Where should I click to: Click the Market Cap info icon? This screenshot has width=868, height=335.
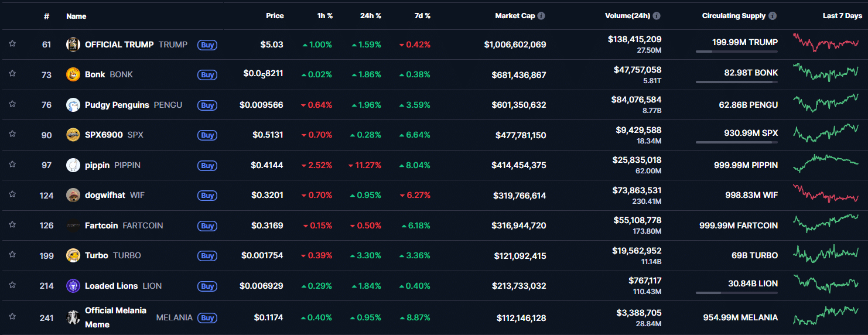[541, 16]
